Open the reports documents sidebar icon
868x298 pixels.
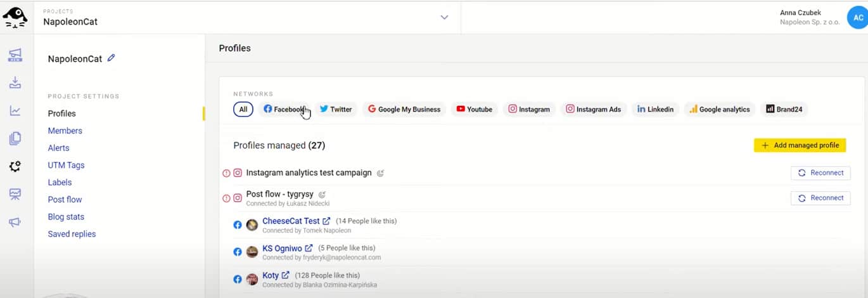15,138
